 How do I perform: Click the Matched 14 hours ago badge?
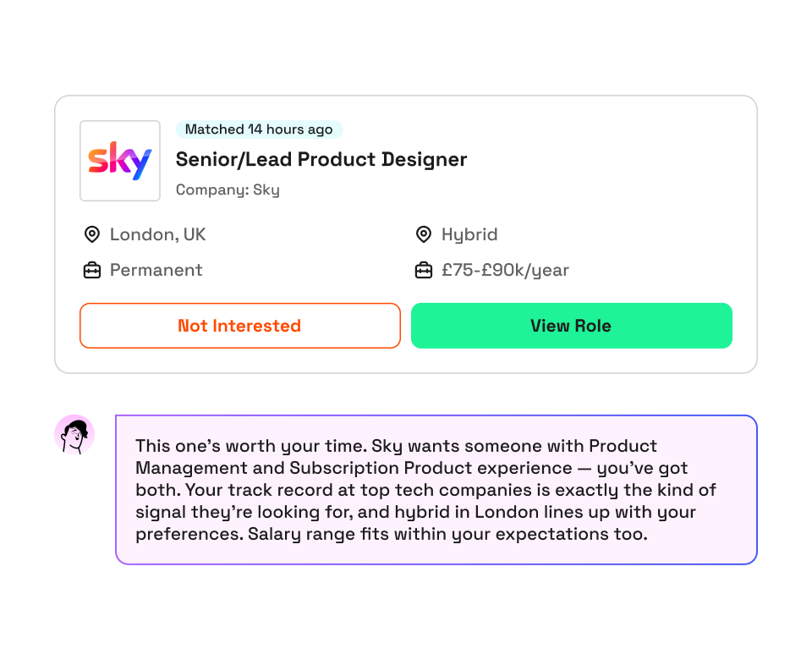258,129
